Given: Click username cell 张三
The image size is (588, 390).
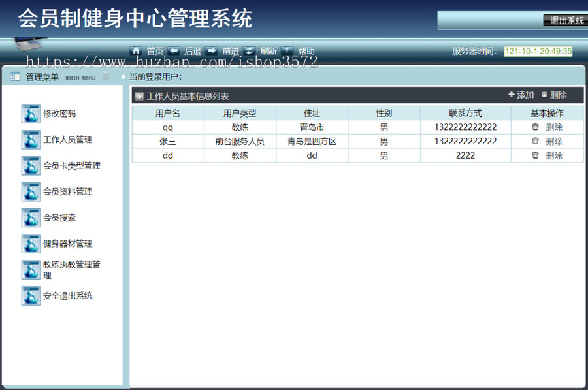Looking at the screenshot, I should (168, 141).
